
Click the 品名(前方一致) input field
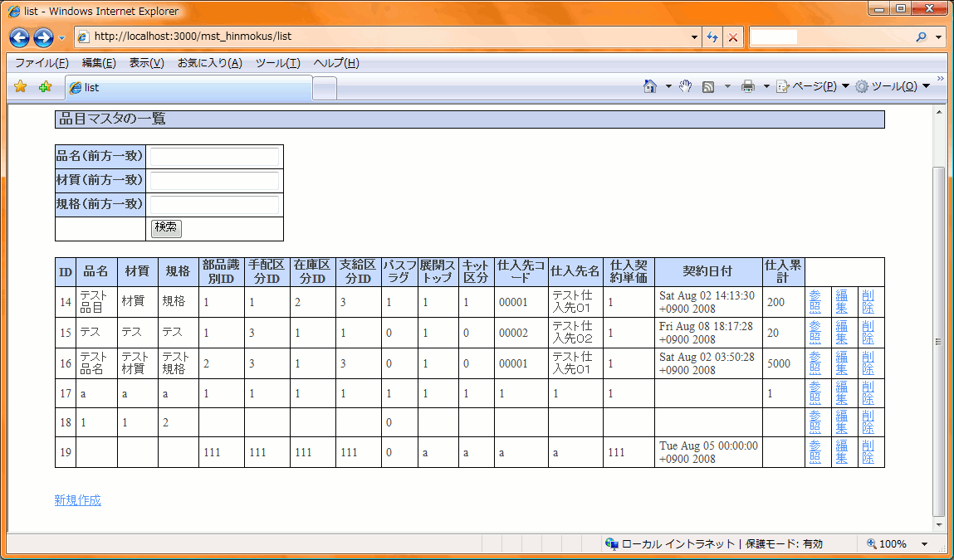214,156
